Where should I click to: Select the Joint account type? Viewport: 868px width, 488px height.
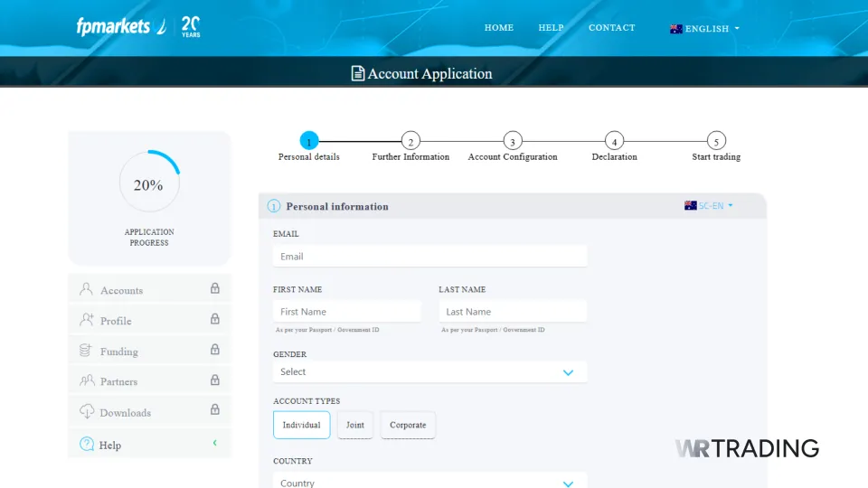click(355, 425)
